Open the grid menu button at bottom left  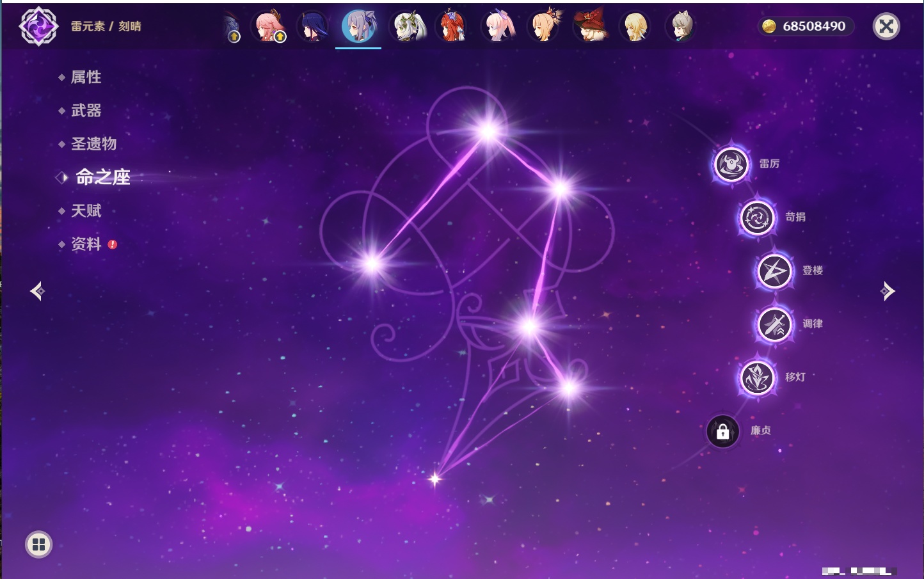38,544
